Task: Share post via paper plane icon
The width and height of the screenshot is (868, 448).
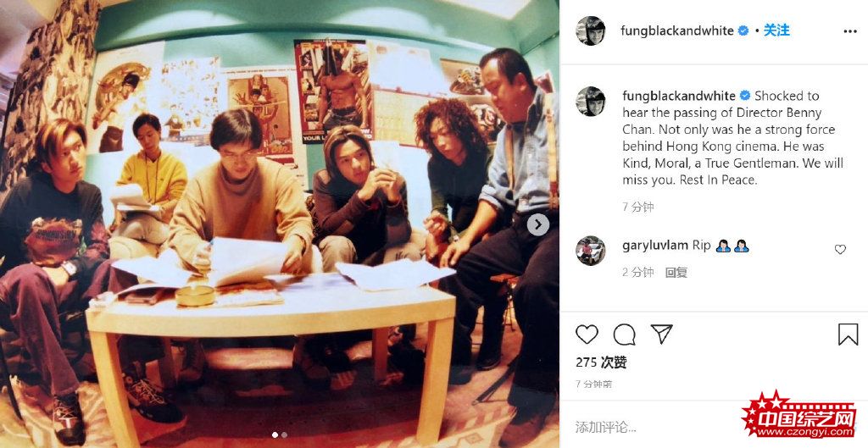Action: coord(661,334)
